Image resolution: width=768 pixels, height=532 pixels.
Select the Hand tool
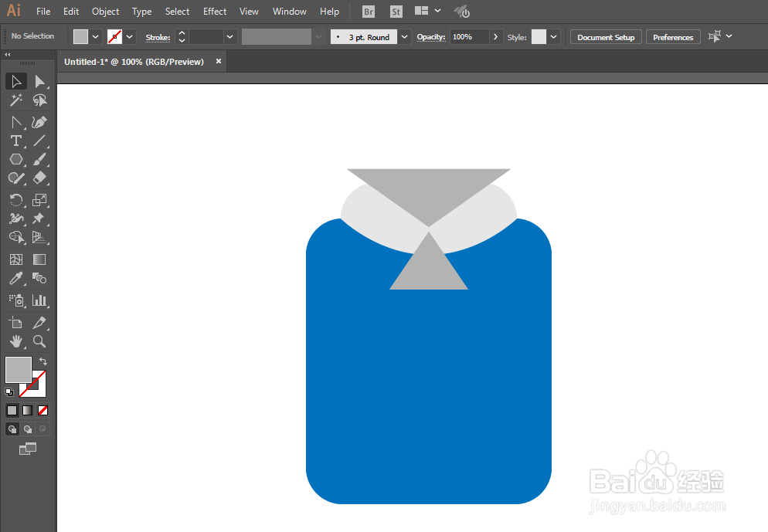[15, 341]
